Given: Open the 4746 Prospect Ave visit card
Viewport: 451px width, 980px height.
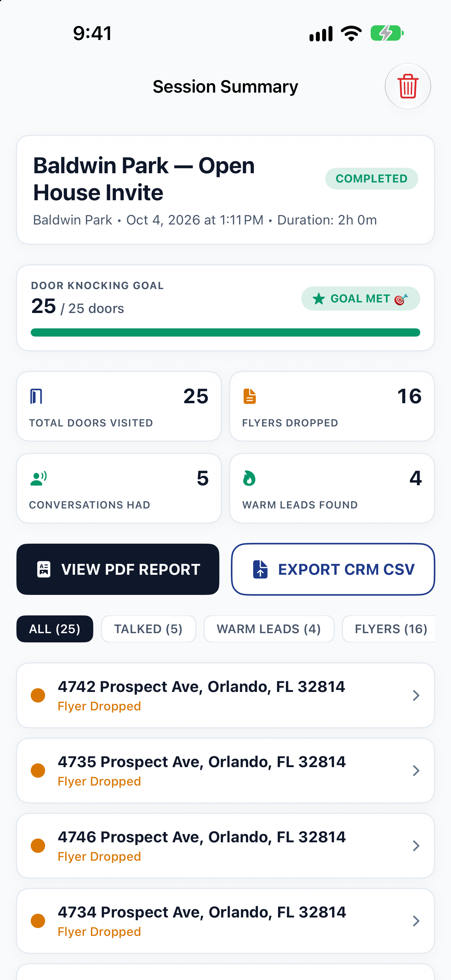Looking at the screenshot, I should coord(225,846).
